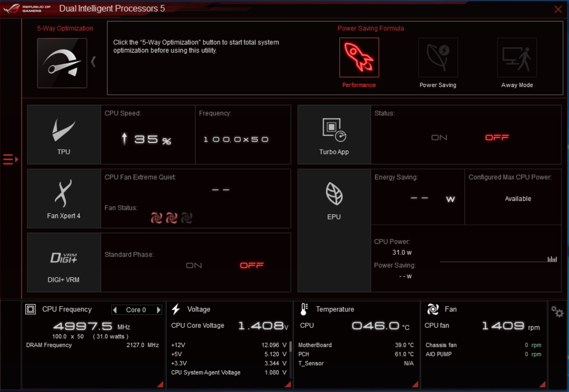Click the CPU Power 31.0 w value
The image size is (569, 392).
(x=402, y=252)
